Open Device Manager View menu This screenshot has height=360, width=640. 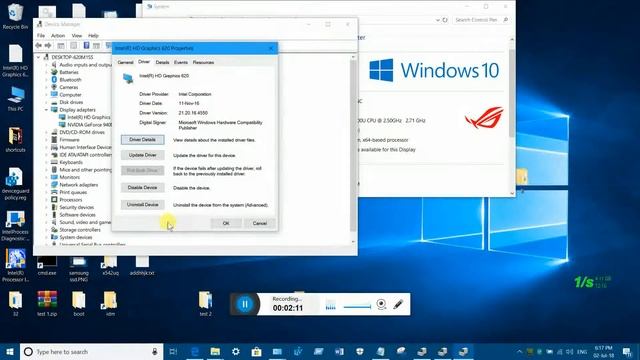coord(77,36)
